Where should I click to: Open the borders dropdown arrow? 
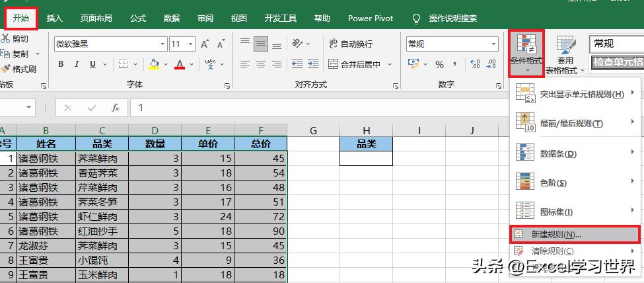135,65
